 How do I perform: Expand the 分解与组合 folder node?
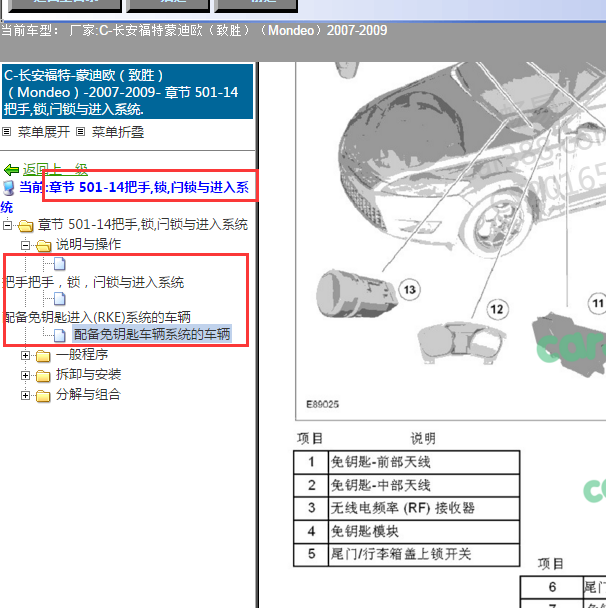pos(26,396)
